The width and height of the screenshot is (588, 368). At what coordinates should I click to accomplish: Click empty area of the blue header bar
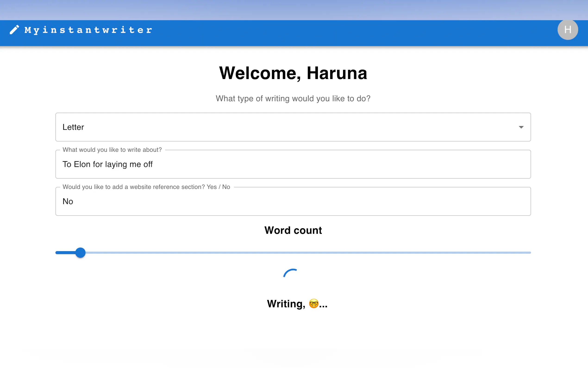[340, 33]
